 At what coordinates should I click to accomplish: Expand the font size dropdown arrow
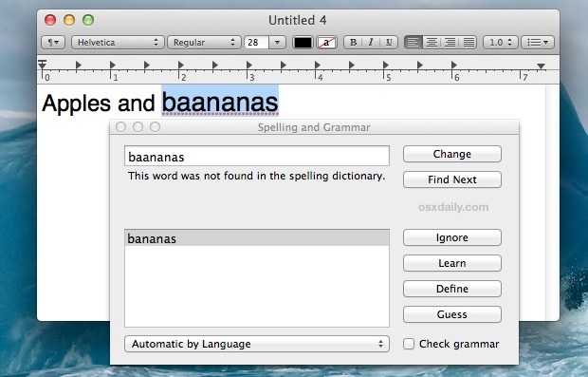277,43
